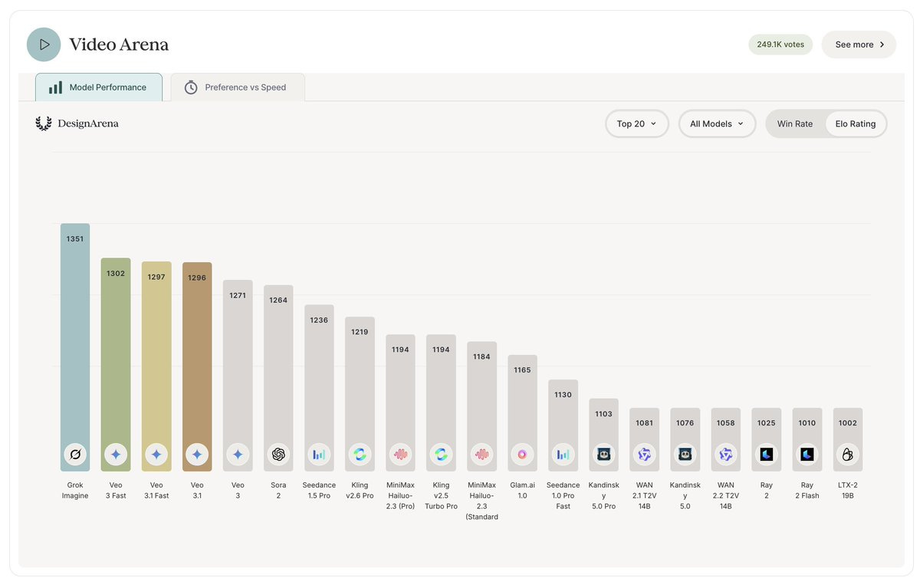Switch to Elo Rating view
Image resolution: width=920 pixels, height=588 pixels.
pos(856,123)
